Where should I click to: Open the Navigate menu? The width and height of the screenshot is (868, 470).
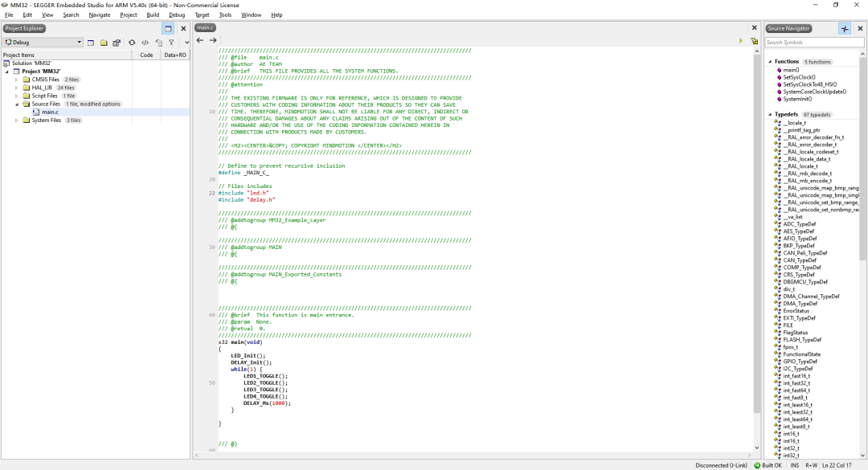[x=99, y=15]
